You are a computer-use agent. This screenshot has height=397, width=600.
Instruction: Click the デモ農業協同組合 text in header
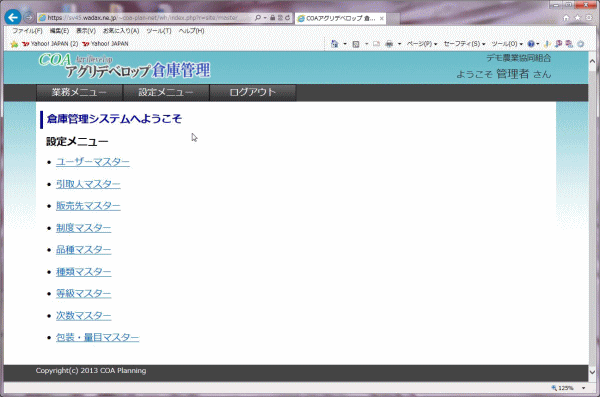pos(518,58)
